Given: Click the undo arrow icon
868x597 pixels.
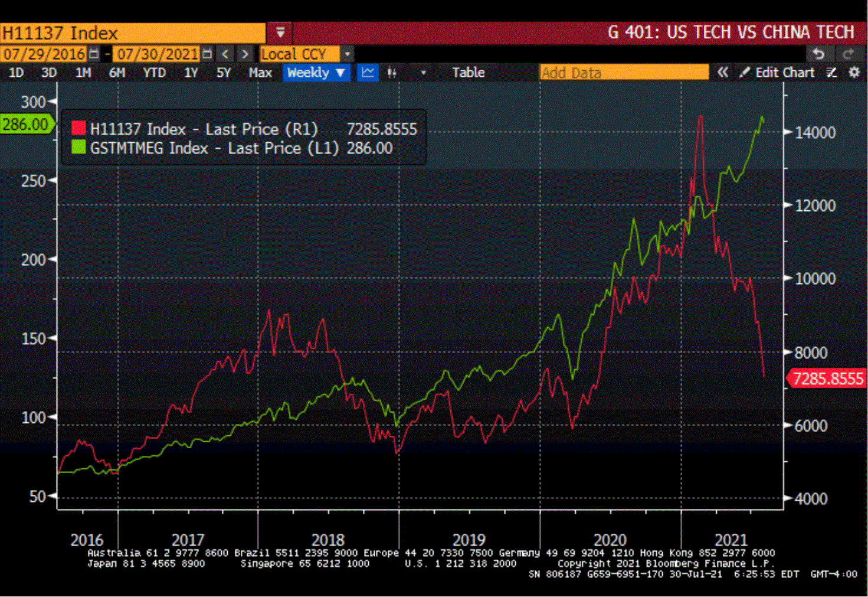Looking at the screenshot, I should (818, 54).
